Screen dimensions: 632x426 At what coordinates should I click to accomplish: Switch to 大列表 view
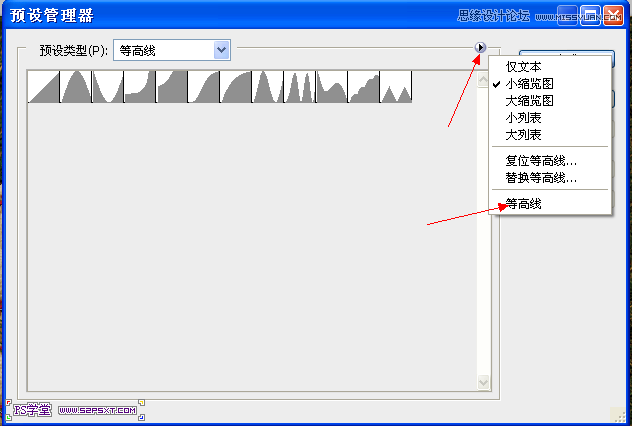tap(550, 135)
